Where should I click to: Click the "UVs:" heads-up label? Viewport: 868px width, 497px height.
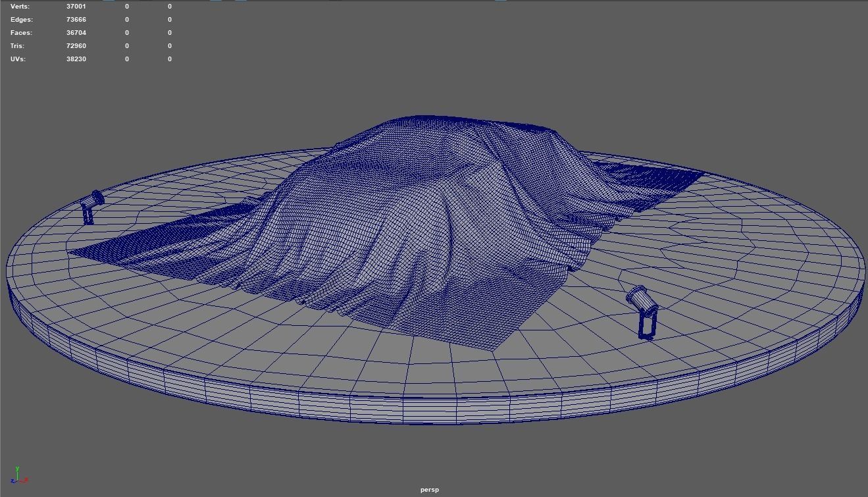18,59
